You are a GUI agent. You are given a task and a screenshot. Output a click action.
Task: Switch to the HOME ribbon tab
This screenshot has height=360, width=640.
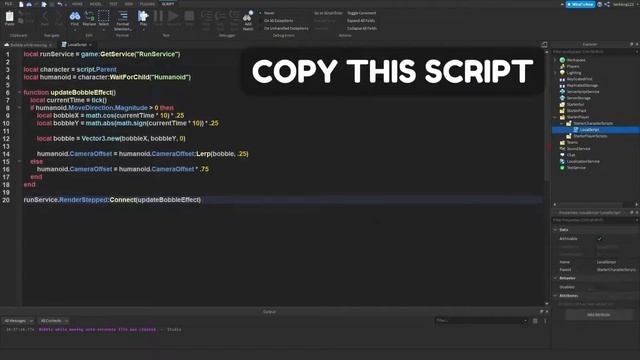coord(77,4)
